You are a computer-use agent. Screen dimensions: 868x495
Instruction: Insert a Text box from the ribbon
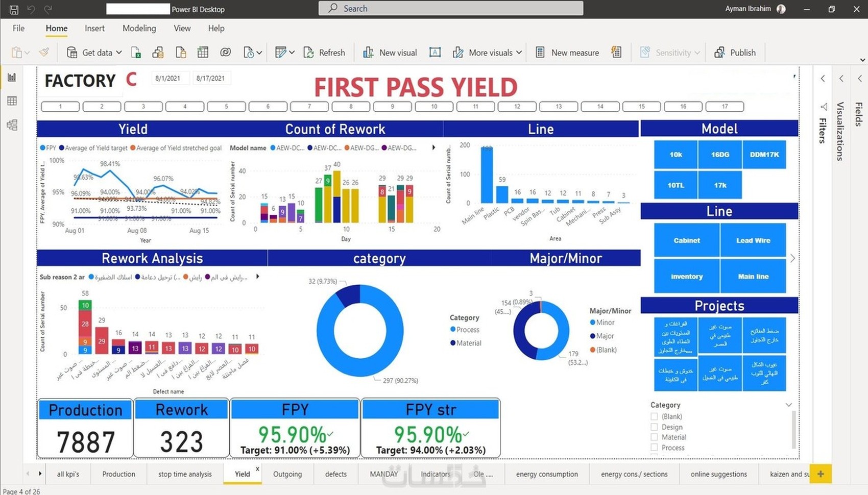tap(435, 53)
